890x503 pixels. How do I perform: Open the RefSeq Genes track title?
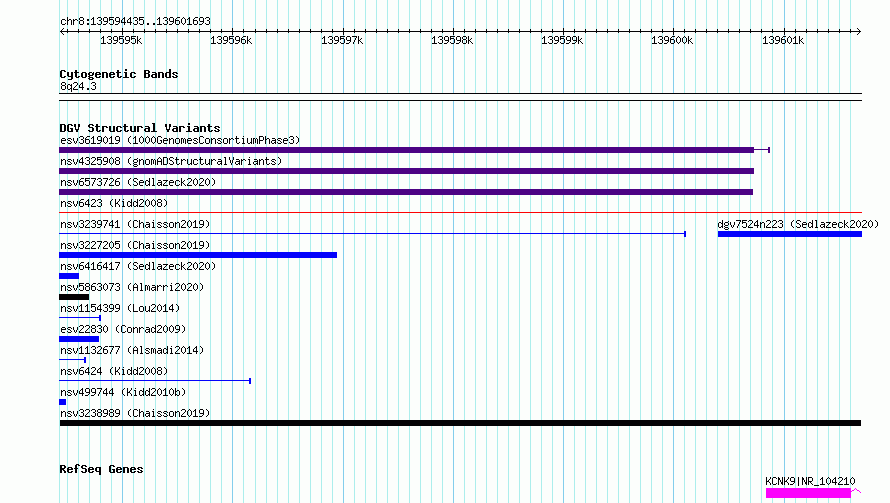tap(101, 469)
